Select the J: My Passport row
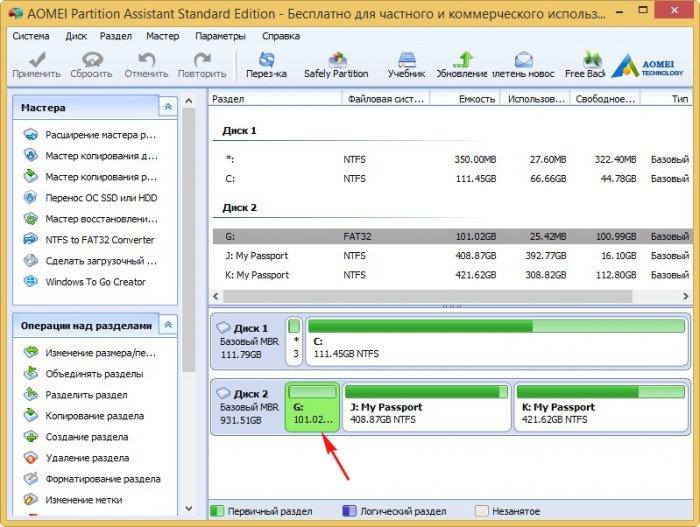Image resolution: width=700 pixels, height=527 pixels. 452,255
